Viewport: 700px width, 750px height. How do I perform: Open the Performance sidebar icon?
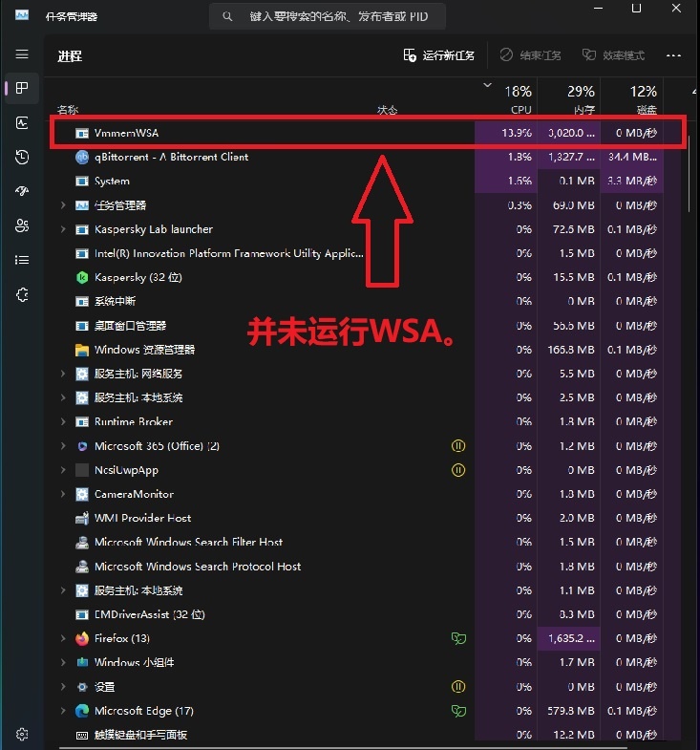pyautogui.click(x=22, y=123)
